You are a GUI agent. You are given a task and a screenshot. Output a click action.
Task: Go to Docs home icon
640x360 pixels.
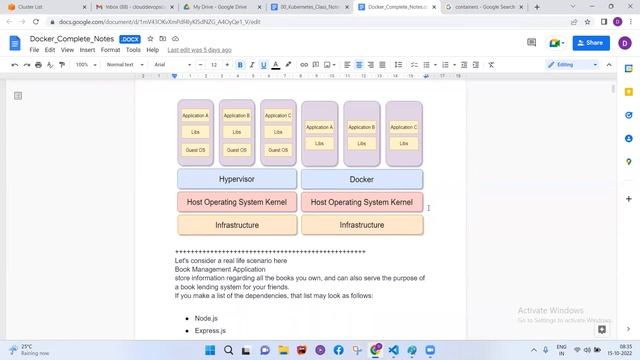click(x=15, y=43)
